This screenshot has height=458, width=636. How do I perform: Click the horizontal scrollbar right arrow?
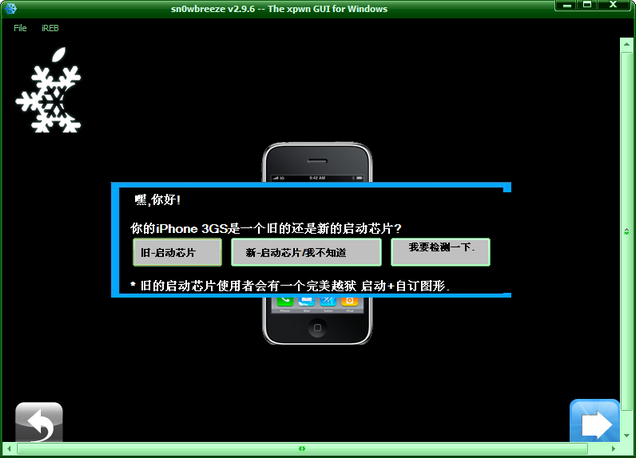click(613, 449)
